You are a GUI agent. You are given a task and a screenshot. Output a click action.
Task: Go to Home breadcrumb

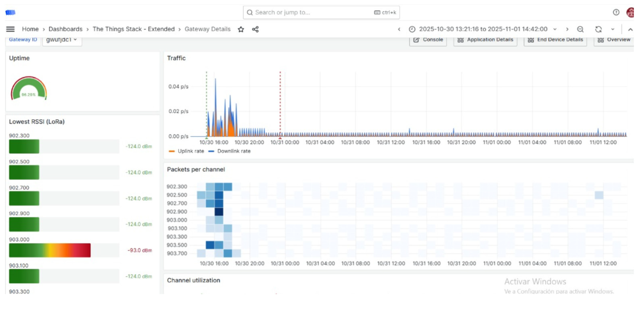(30, 29)
